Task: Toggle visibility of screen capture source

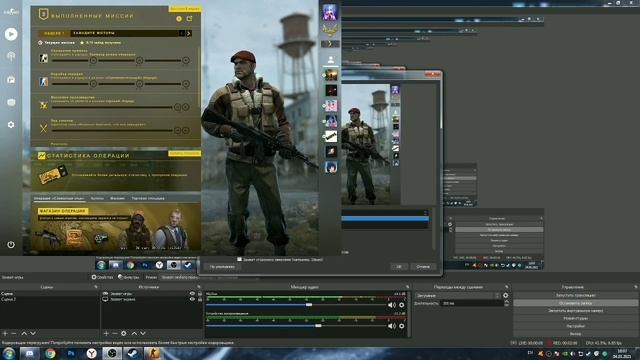Action: pyautogui.click(x=192, y=299)
